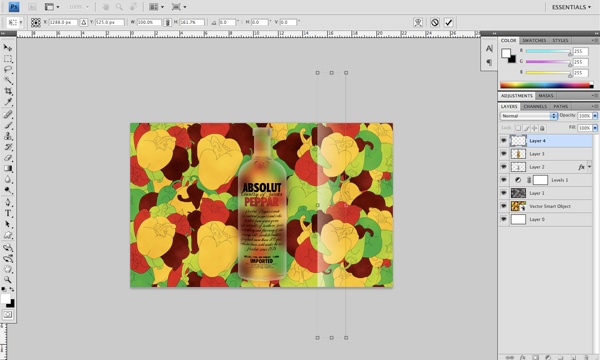Click the Photoshop Ps application icon
This screenshot has width=600, height=360.
[x=14, y=7]
